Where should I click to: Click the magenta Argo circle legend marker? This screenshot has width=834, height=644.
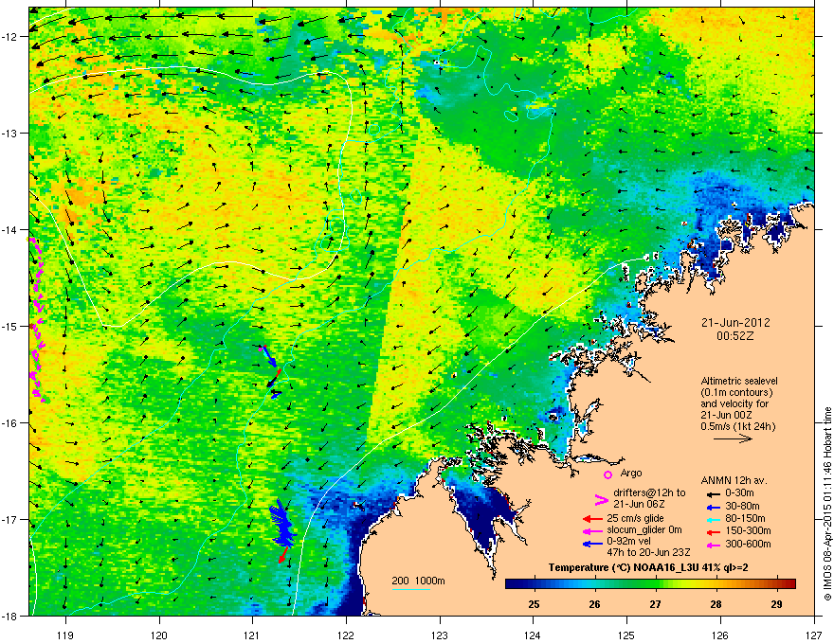(x=607, y=474)
